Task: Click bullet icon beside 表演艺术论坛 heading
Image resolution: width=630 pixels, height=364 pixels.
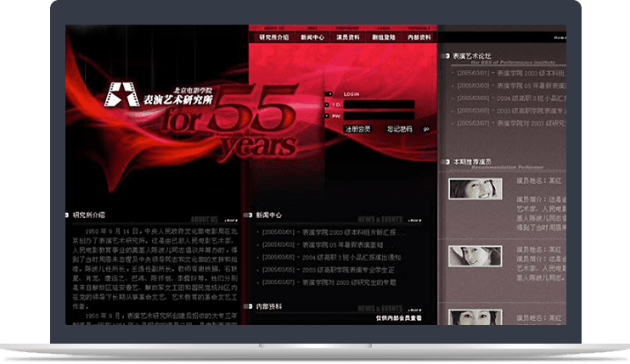Action: click(x=446, y=56)
